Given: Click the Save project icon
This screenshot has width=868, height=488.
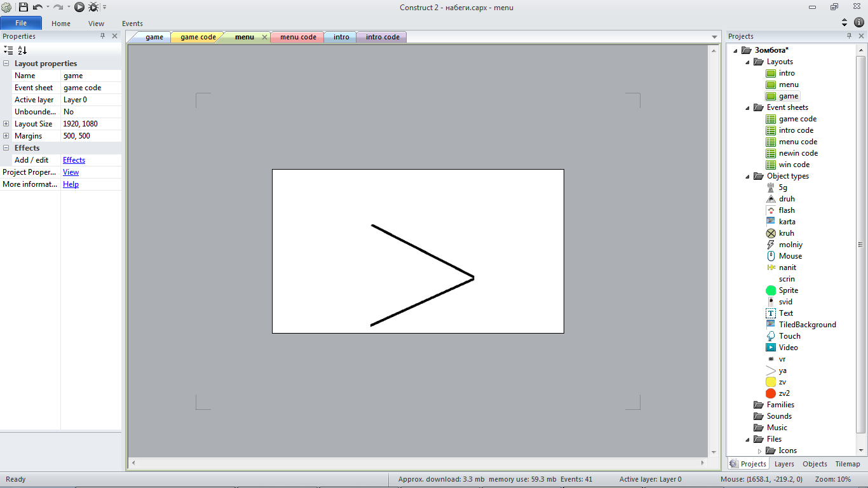Looking at the screenshot, I should click(x=24, y=7).
